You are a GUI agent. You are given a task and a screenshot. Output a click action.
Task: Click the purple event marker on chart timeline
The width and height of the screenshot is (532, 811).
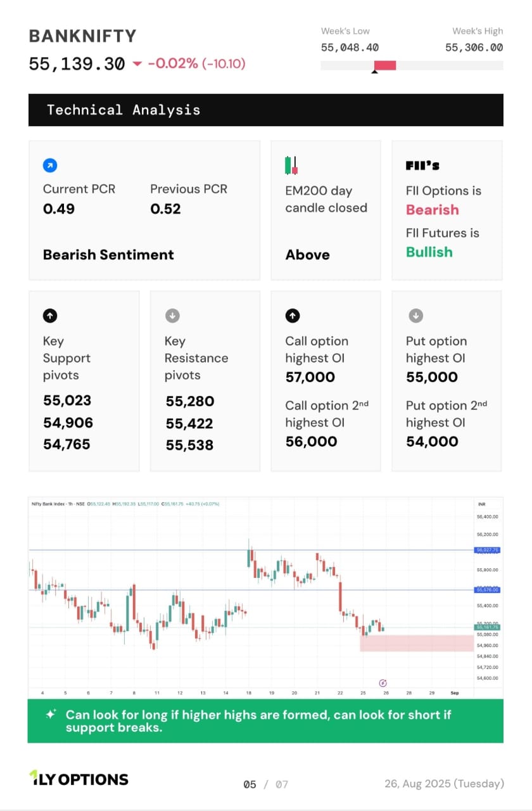point(383,682)
